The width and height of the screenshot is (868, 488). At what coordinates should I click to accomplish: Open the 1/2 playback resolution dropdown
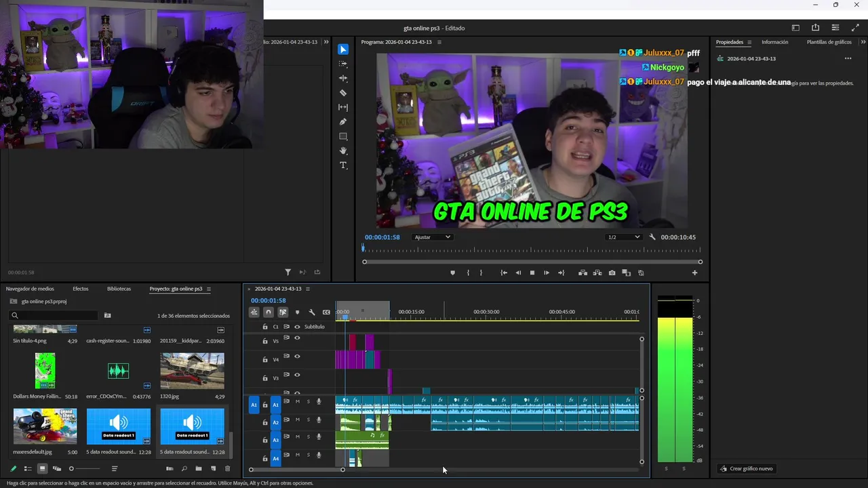click(x=624, y=237)
